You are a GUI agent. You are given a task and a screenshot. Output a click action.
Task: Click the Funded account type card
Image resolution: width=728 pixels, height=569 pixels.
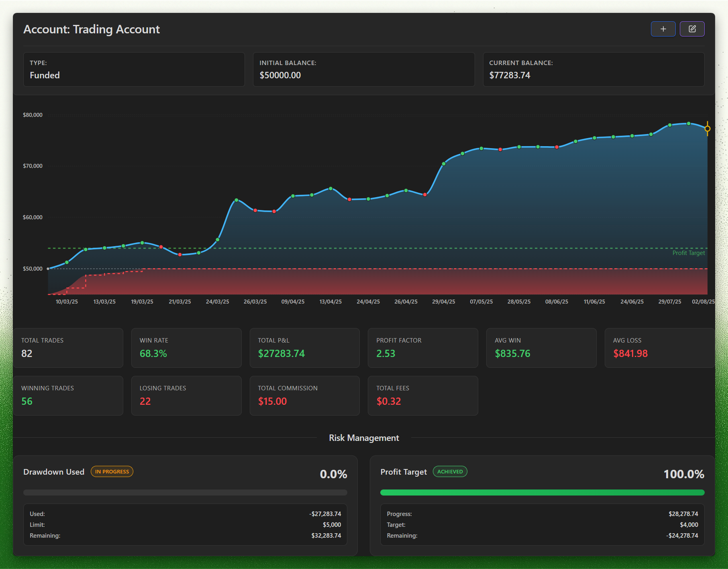point(134,69)
